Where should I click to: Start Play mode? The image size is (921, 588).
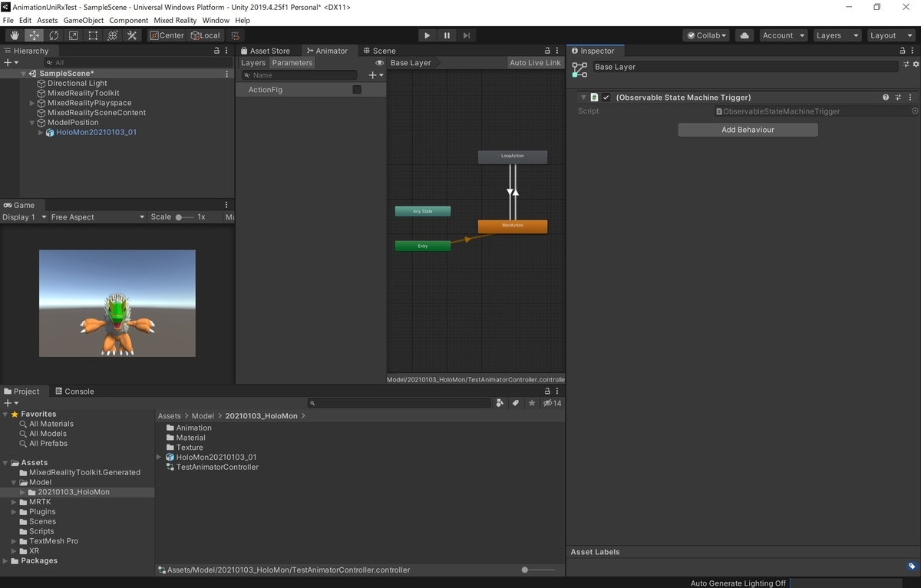point(427,35)
